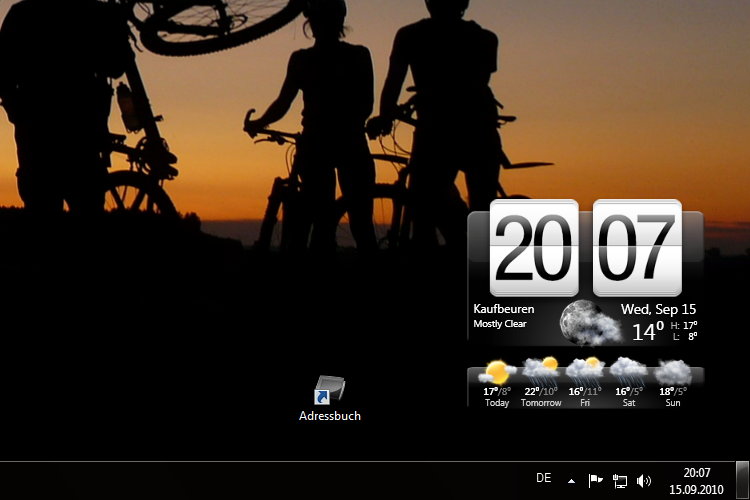Expand the hidden tray icons arrow

coord(571,480)
